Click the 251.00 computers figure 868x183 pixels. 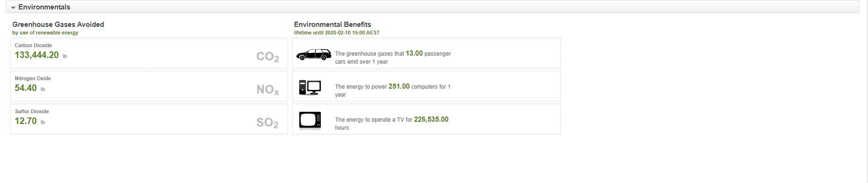coord(399,86)
